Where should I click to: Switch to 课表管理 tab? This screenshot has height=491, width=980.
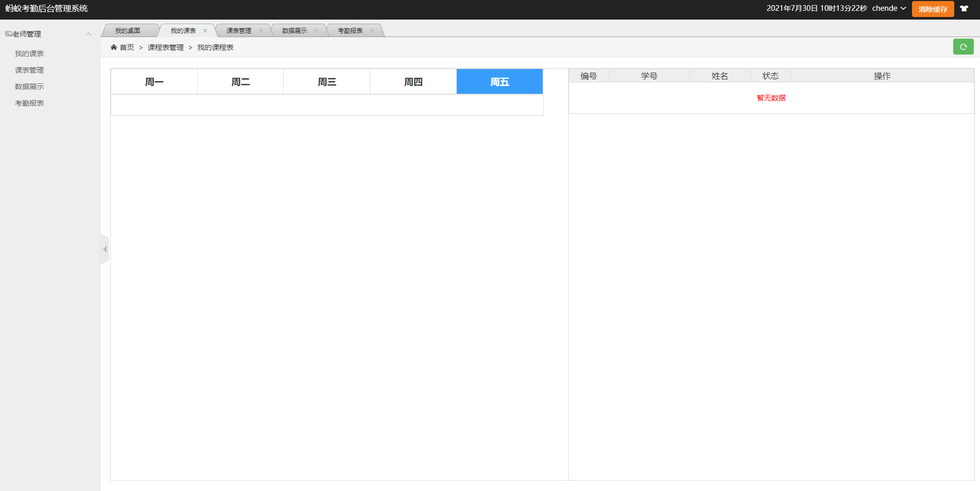point(239,31)
